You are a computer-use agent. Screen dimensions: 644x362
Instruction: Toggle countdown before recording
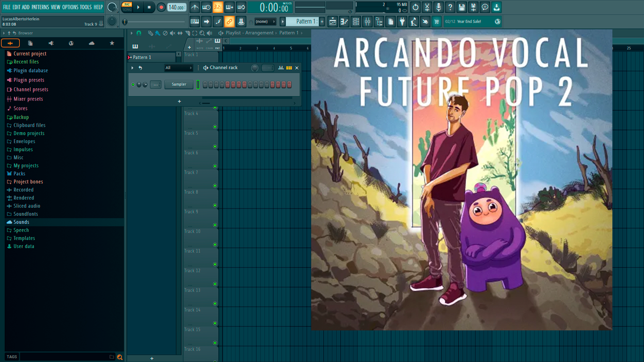click(x=218, y=7)
